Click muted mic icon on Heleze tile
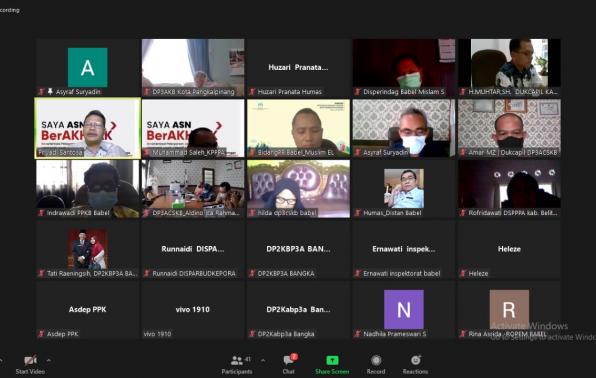Image resolution: width=596 pixels, height=378 pixels. [463, 273]
